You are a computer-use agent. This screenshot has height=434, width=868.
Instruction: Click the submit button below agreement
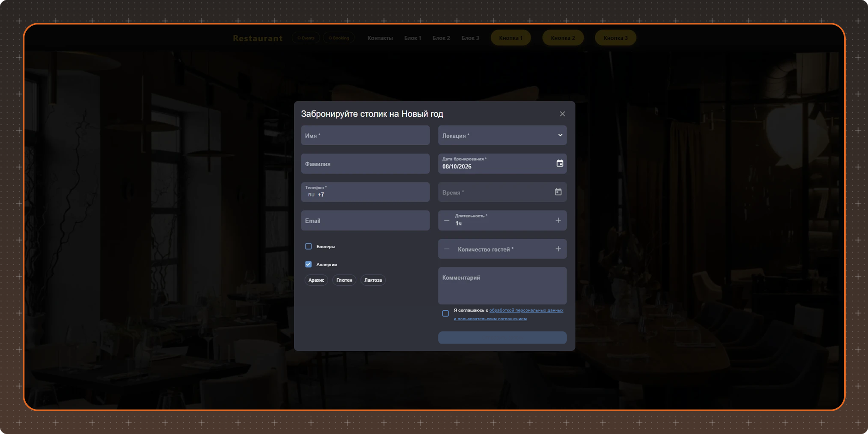[x=502, y=337]
